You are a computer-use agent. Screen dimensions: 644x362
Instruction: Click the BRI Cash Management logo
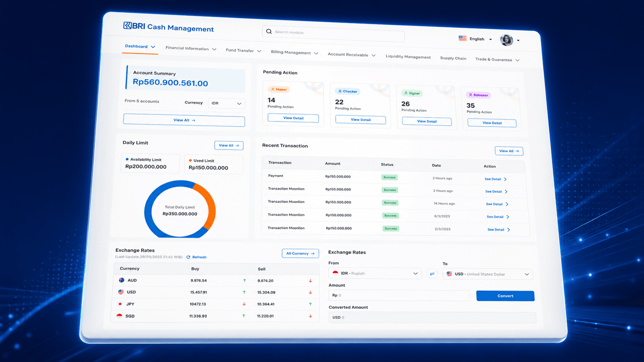click(x=168, y=27)
